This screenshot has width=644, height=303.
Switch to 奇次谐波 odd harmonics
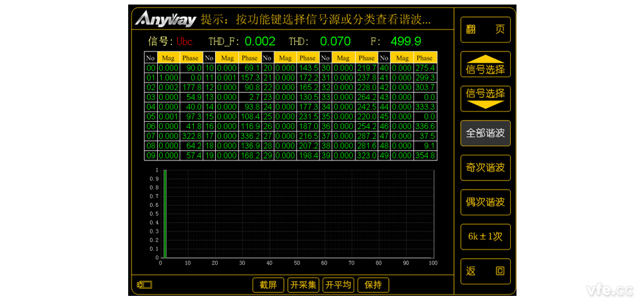point(485,168)
